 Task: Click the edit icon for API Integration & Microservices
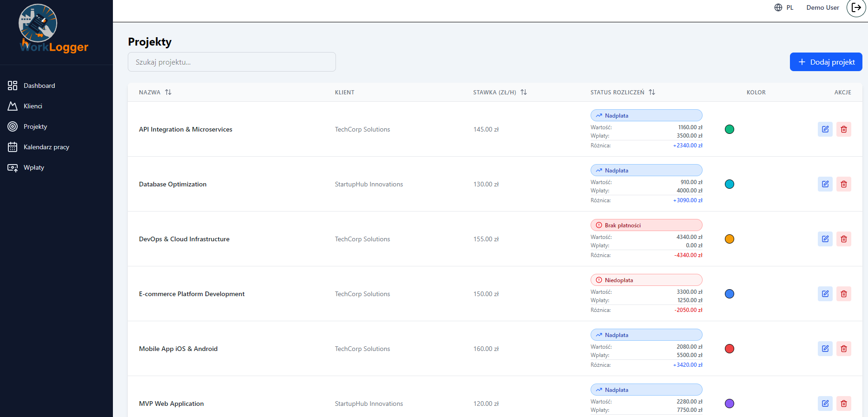click(825, 129)
